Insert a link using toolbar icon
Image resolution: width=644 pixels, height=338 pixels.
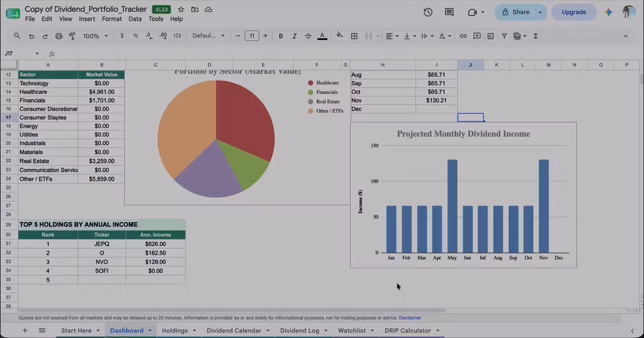pos(463,36)
